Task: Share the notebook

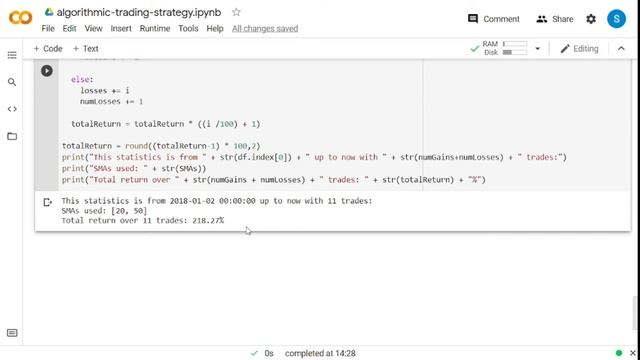Action: pos(555,19)
